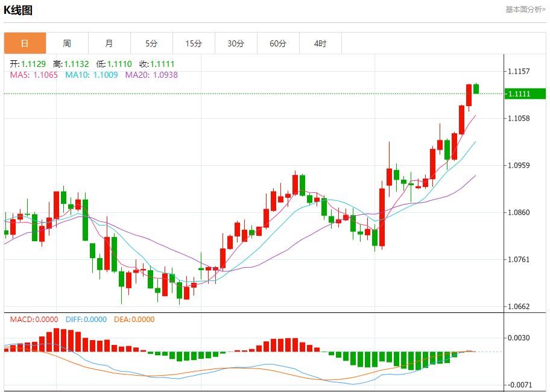Open the 4时 interval tab
This screenshot has width=550, height=392.
click(320, 43)
